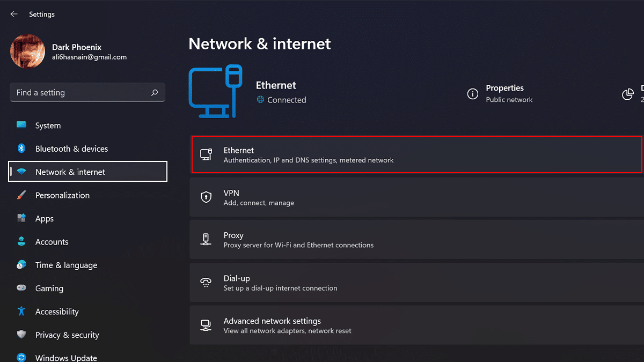This screenshot has height=362, width=644.
Task: Click the Properties info icon
Action: 473,94
